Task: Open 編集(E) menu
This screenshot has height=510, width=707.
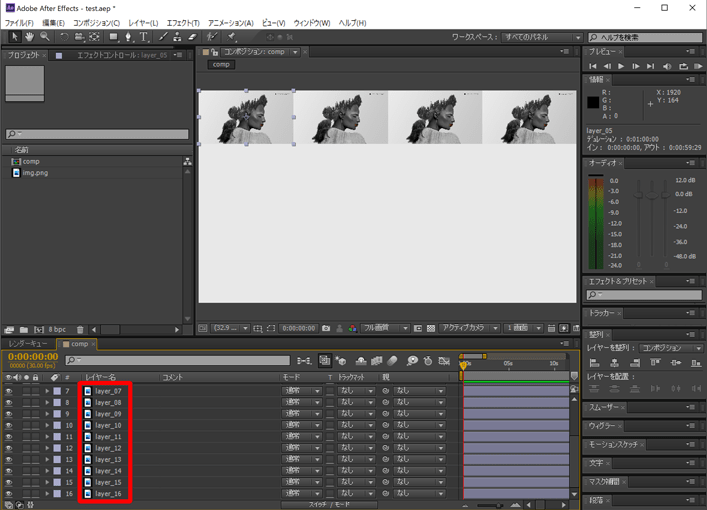Action: click(53, 23)
